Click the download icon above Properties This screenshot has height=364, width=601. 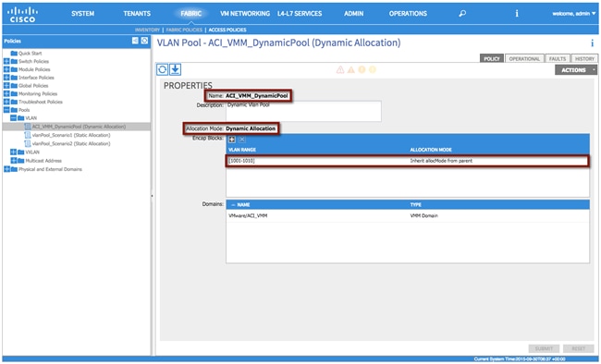(175, 69)
